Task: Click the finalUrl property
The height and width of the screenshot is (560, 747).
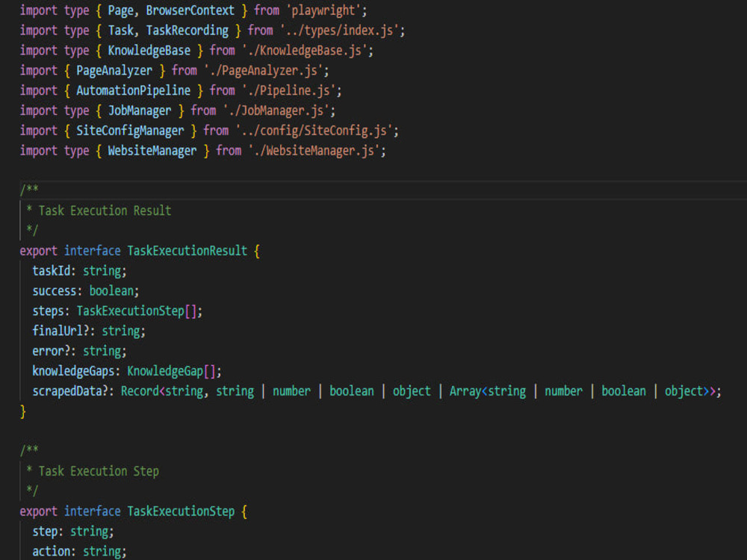Action: [x=58, y=331]
